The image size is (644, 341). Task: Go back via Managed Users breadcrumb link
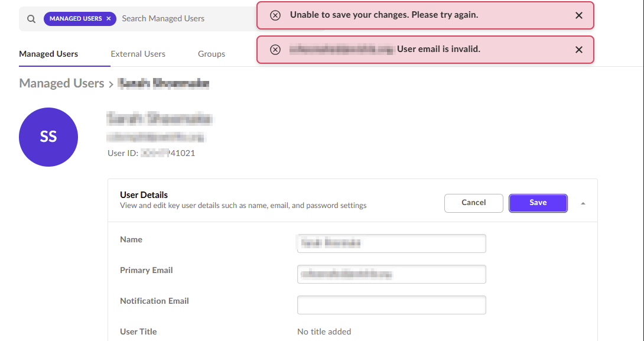pyautogui.click(x=61, y=83)
